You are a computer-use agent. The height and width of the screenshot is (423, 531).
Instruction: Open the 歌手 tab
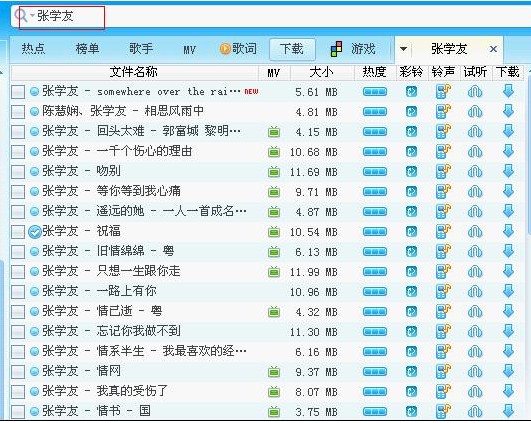(x=141, y=49)
